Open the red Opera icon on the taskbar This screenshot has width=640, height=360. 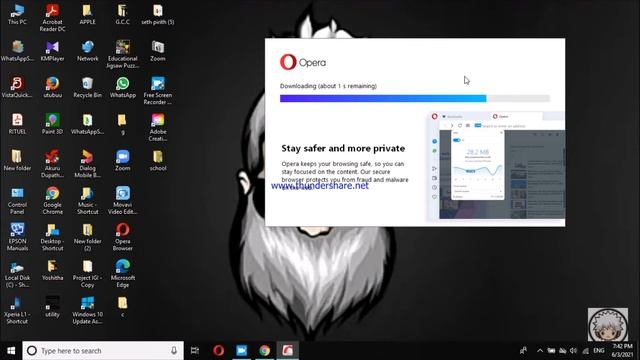point(218,351)
